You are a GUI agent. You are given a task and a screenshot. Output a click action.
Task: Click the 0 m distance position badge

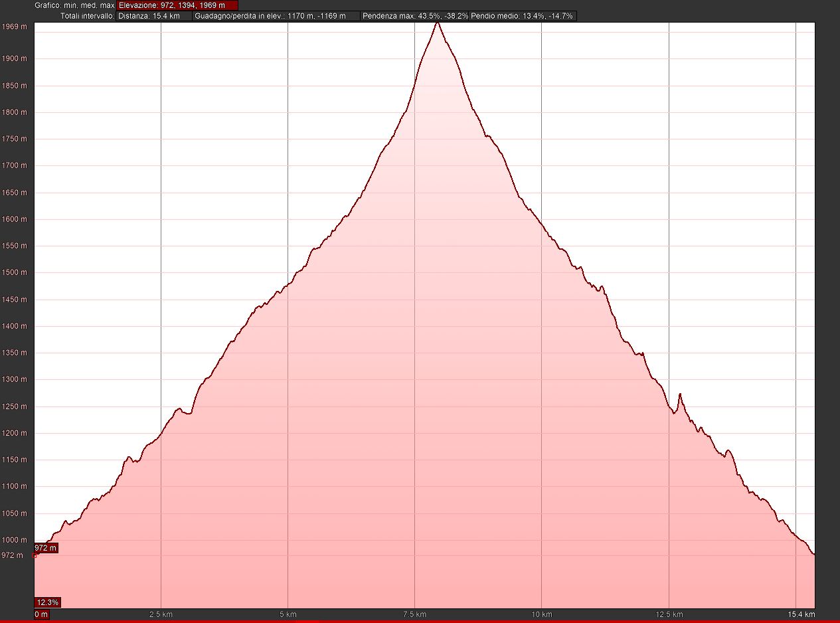point(41,614)
